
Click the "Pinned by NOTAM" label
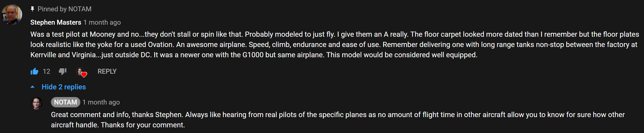tap(64, 9)
